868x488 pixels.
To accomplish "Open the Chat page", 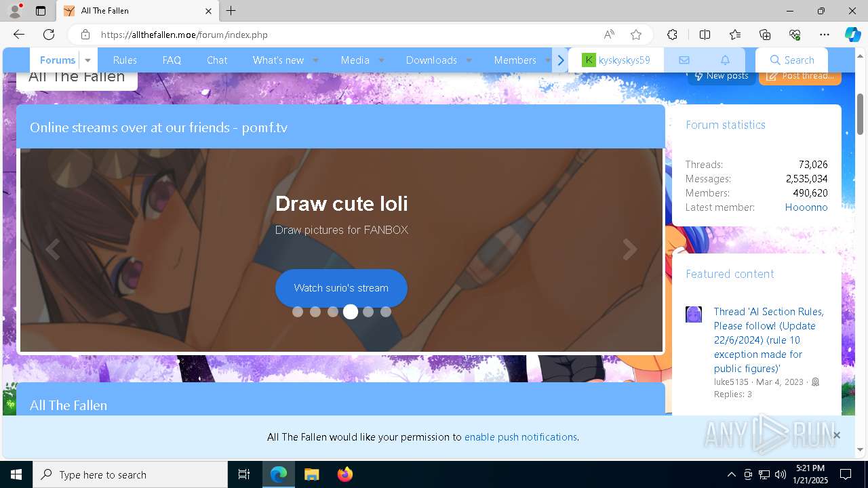I will coord(217,60).
